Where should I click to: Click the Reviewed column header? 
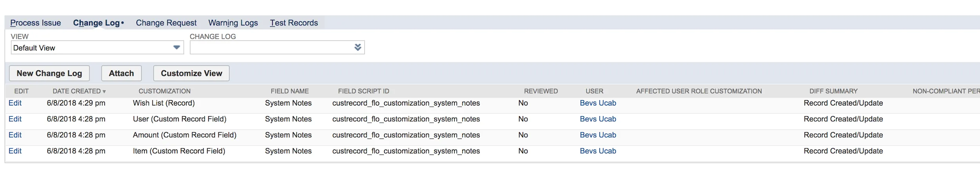541,91
